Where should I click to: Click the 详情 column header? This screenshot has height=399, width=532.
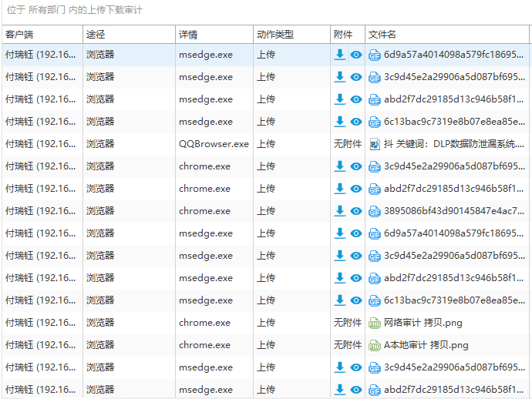pyautogui.click(x=188, y=35)
